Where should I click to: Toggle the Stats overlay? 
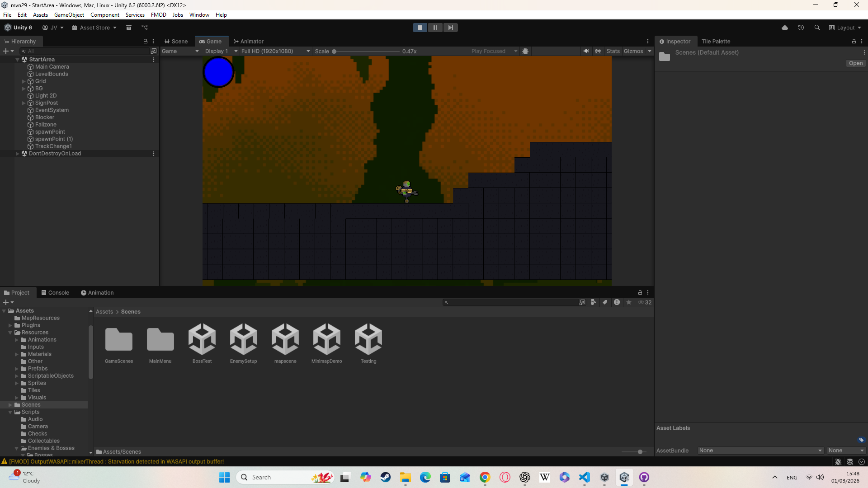(x=613, y=51)
